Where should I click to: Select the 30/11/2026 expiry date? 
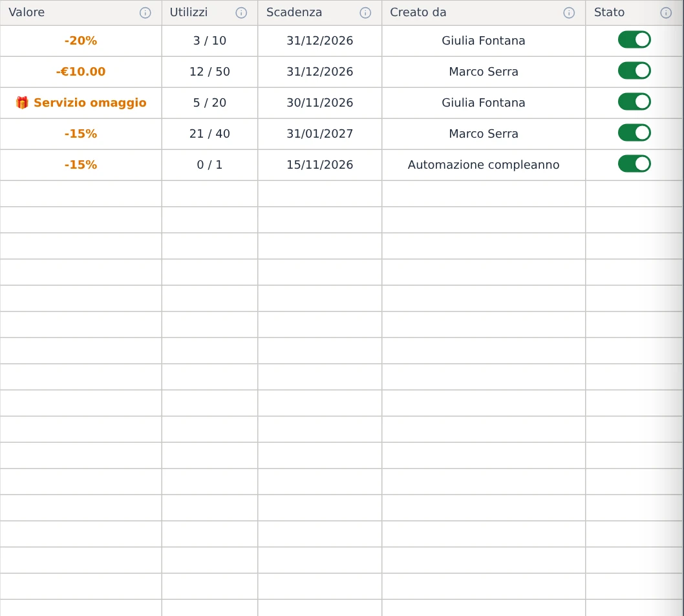(320, 103)
